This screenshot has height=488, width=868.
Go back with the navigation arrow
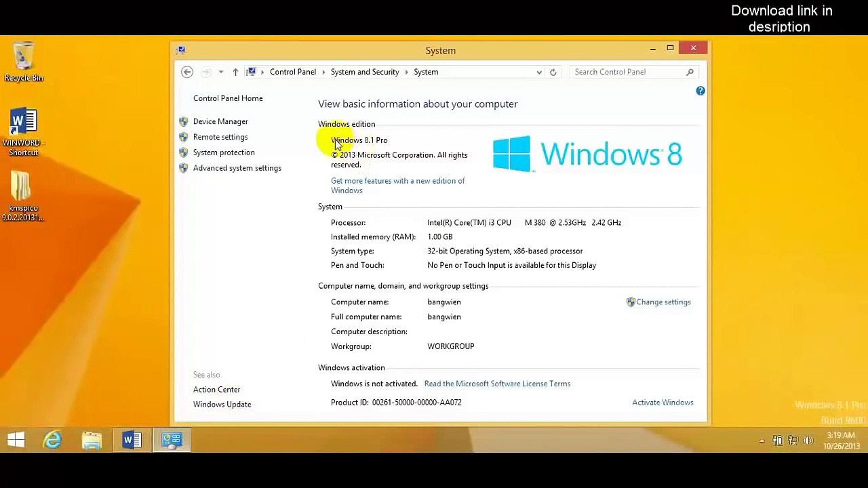(187, 72)
